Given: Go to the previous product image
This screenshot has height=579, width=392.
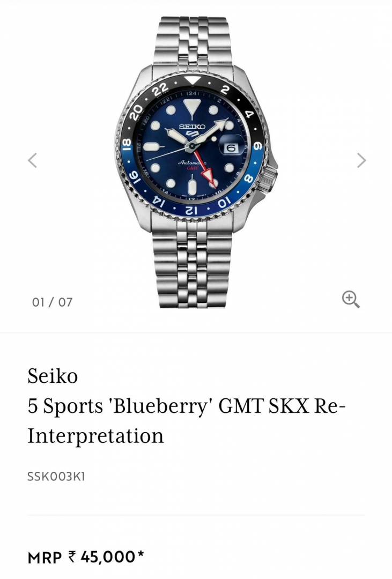Looking at the screenshot, I should pyautogui.click(x=33, y=160).
